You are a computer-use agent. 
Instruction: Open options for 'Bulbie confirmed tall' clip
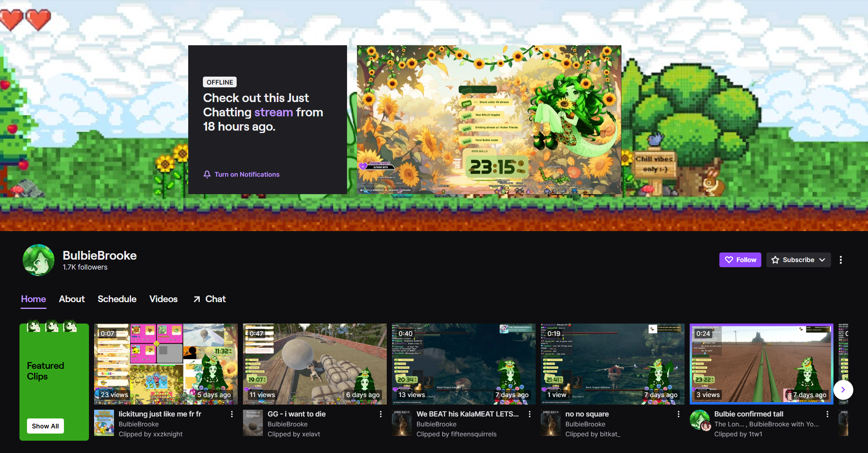827,414
